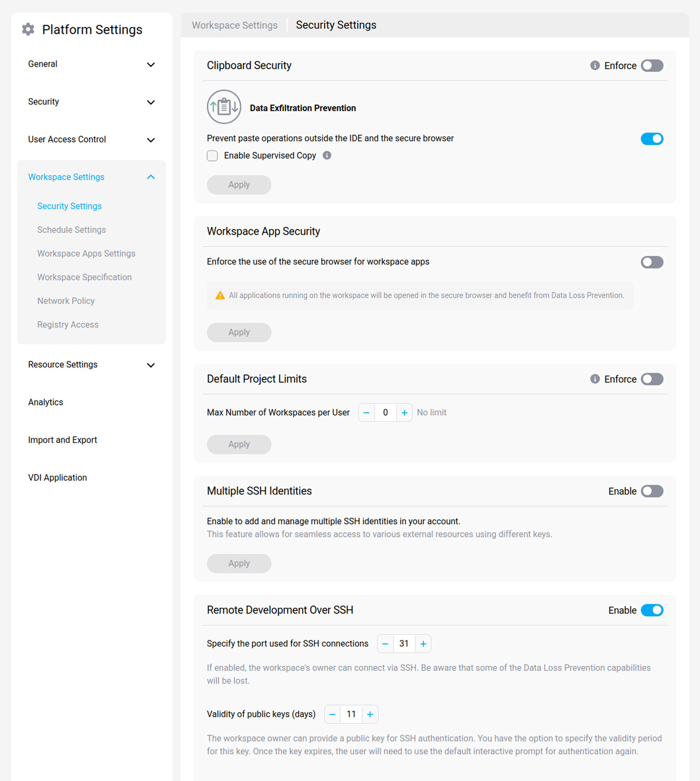Click the info icon next to Enable Supervised Copy

[x=327, y=155]
